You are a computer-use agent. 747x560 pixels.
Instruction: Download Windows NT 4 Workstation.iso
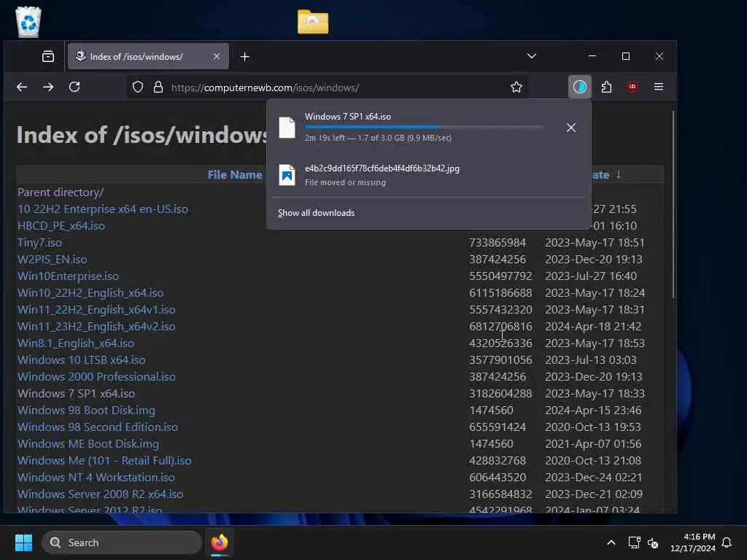pyautogui.click(x=96, y=477)
